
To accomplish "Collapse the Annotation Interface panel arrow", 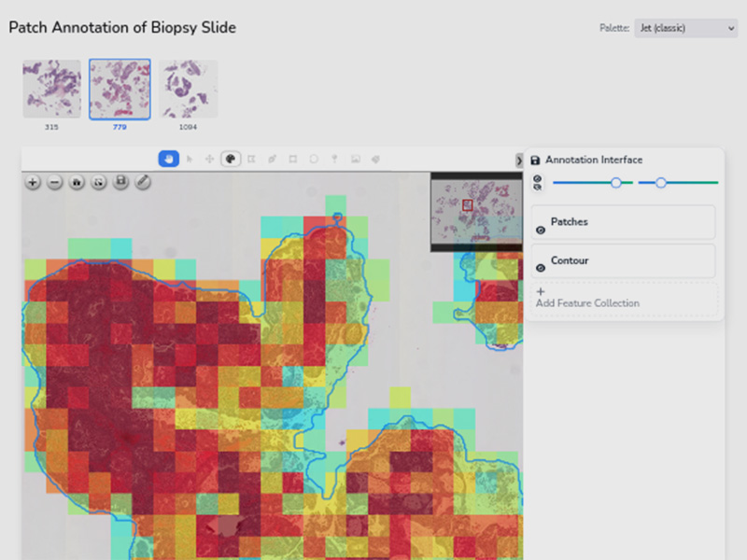I will [x=519, y=161].
